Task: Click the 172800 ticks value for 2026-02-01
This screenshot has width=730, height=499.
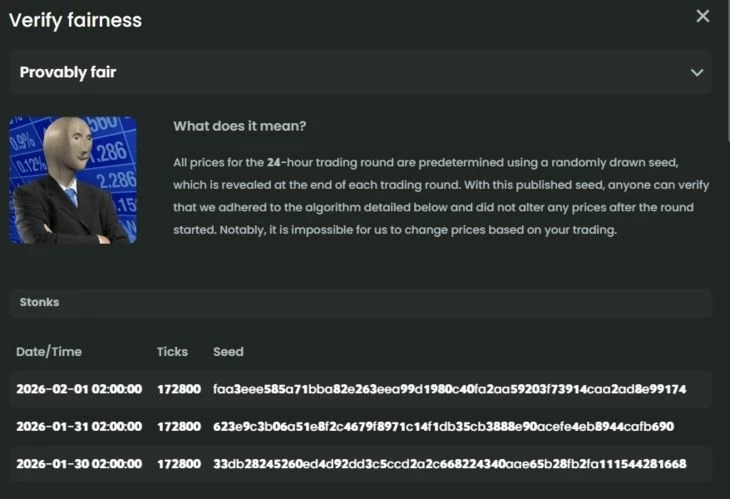Action: [x=178, y=389]
